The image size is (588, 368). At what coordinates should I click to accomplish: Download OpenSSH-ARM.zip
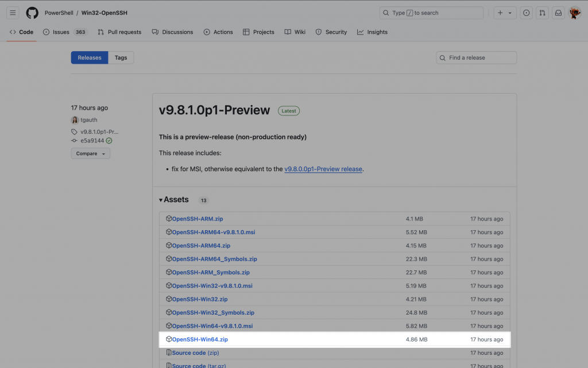point(198,219)
